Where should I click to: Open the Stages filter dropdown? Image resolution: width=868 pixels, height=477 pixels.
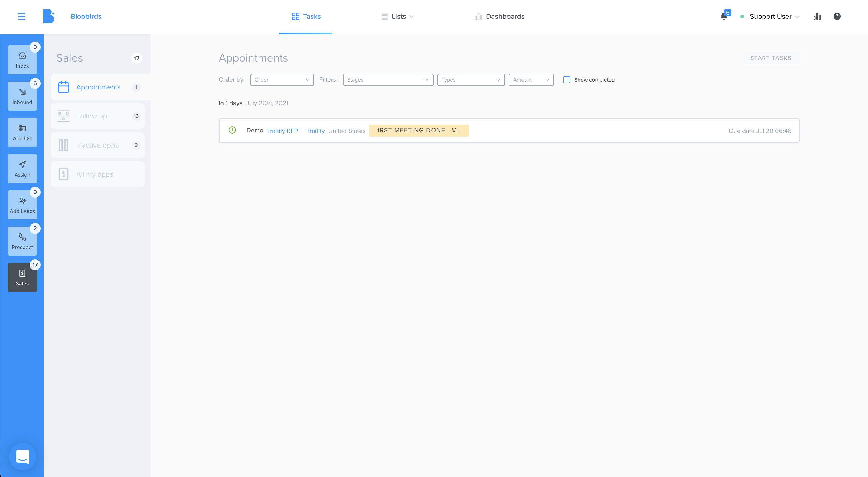[388, 80]
